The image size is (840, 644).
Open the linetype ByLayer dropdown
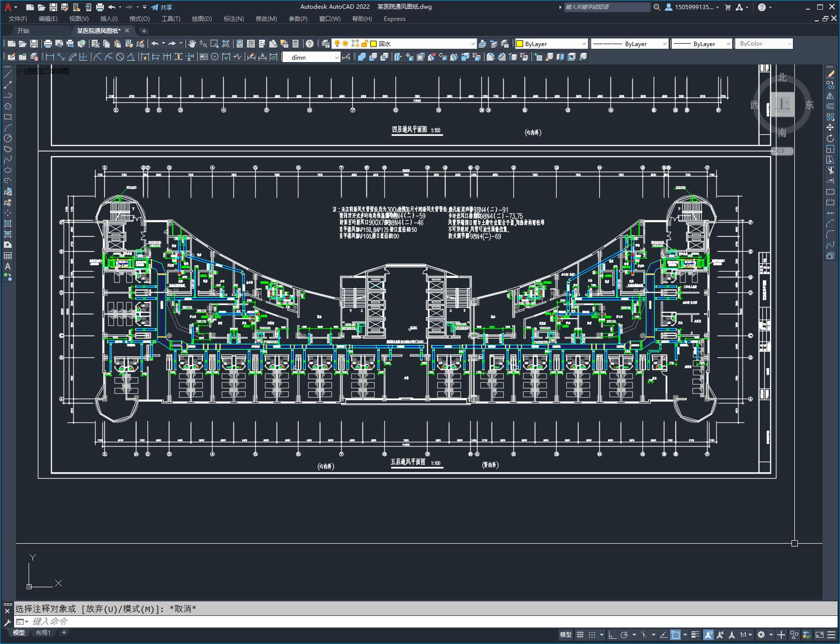click(630, 44)
